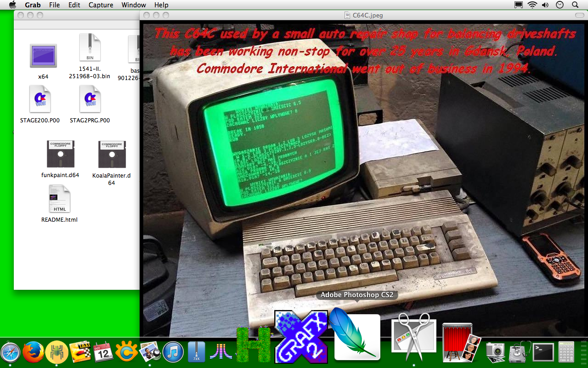The height and width of the screenshot is (368, 588).
Task: Open the Apple menu
Action: coord(12,5)
